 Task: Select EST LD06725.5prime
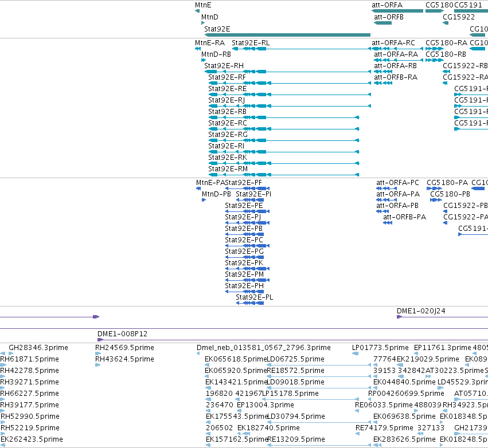point(296,359)
